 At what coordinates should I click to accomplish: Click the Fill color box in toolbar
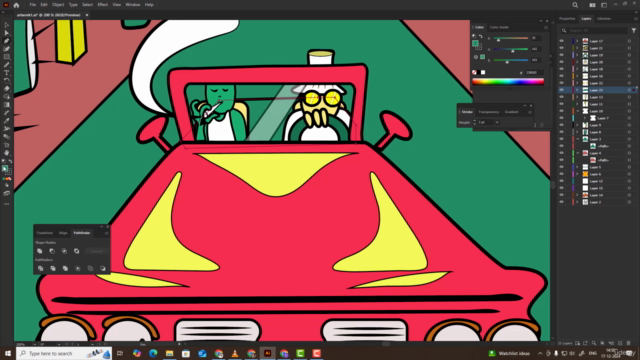point(5,169)
